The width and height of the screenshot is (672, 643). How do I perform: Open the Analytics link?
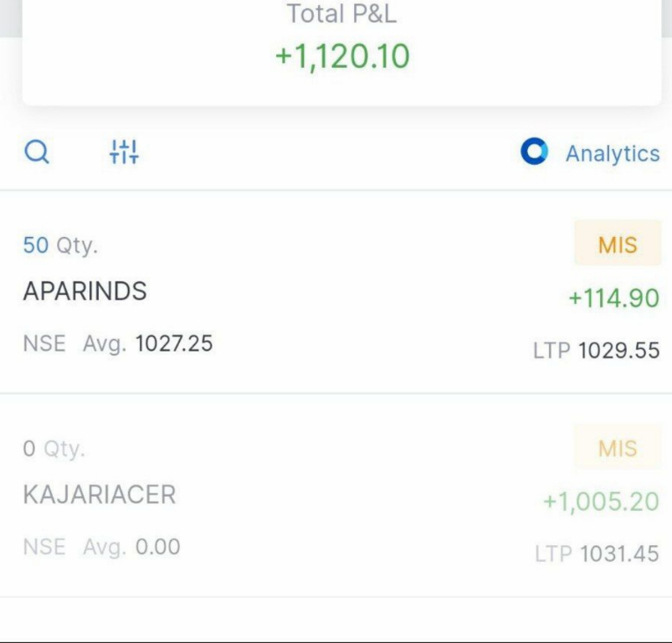pos(612,154)
